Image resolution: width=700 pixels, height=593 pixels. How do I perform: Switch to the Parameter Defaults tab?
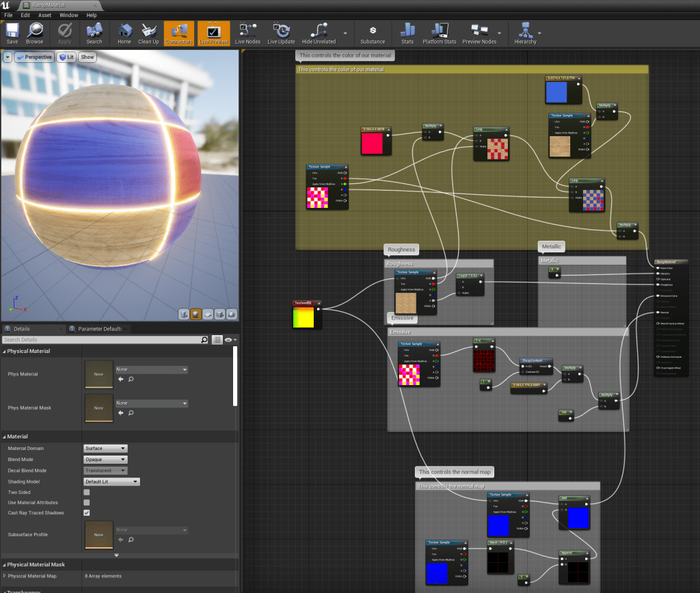point(99,329)
